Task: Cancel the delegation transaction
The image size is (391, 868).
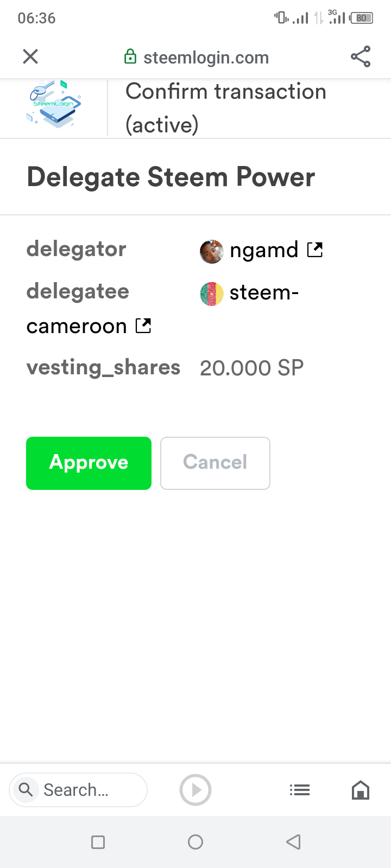Action: pos(215,463)
